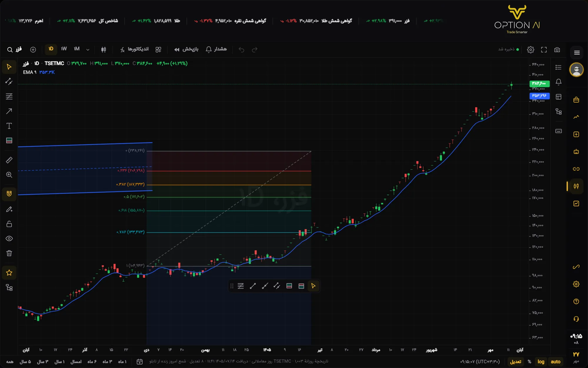Toggle lock all drawings
The image size is (588, 368).
[9, 224]
